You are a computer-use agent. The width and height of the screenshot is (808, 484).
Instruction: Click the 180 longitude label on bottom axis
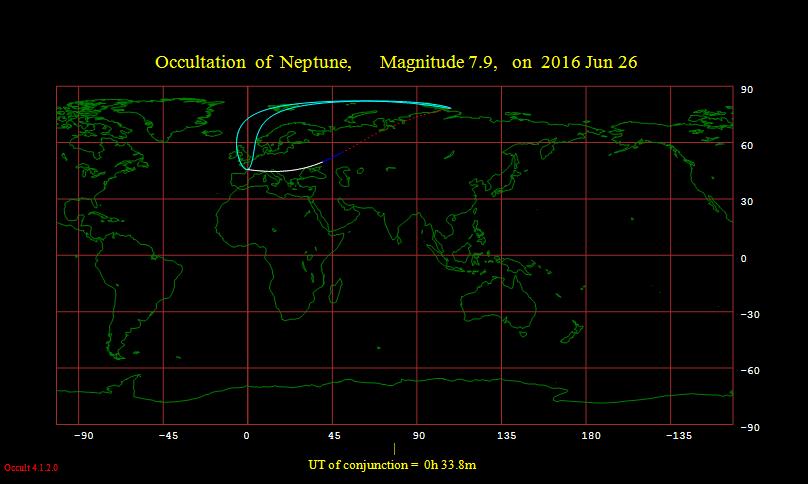point(591,436)
